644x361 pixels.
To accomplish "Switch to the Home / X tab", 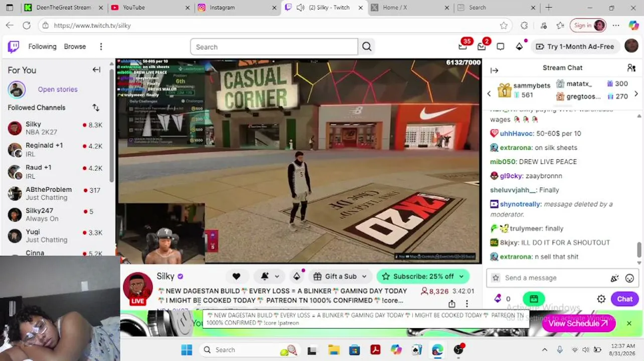I will (411, 8).
